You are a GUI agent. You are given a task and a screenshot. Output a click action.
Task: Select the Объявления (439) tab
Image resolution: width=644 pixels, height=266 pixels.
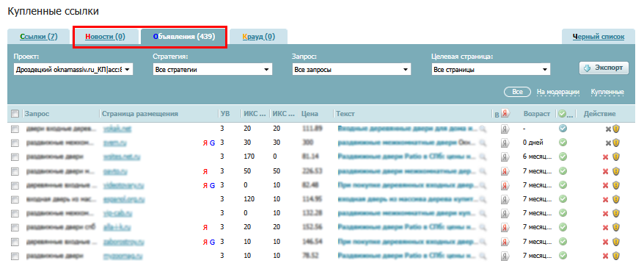pos(183,37)
